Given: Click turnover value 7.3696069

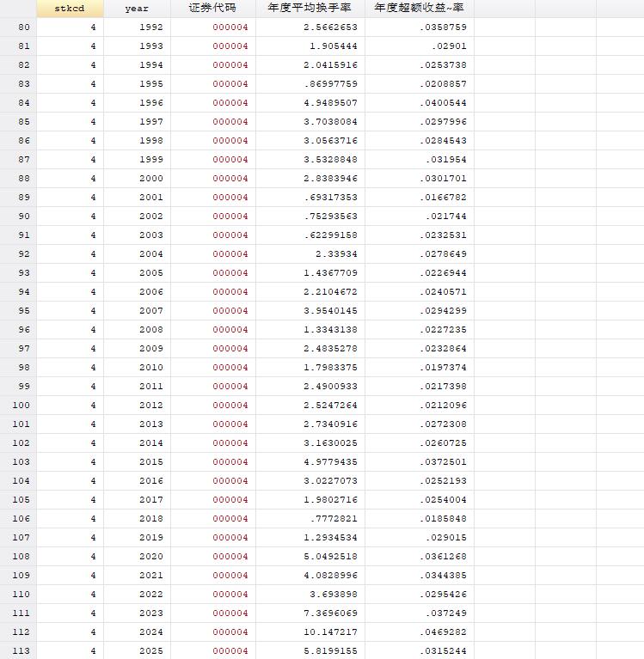Looking at the screenshot, I should [x=310, y=613].
